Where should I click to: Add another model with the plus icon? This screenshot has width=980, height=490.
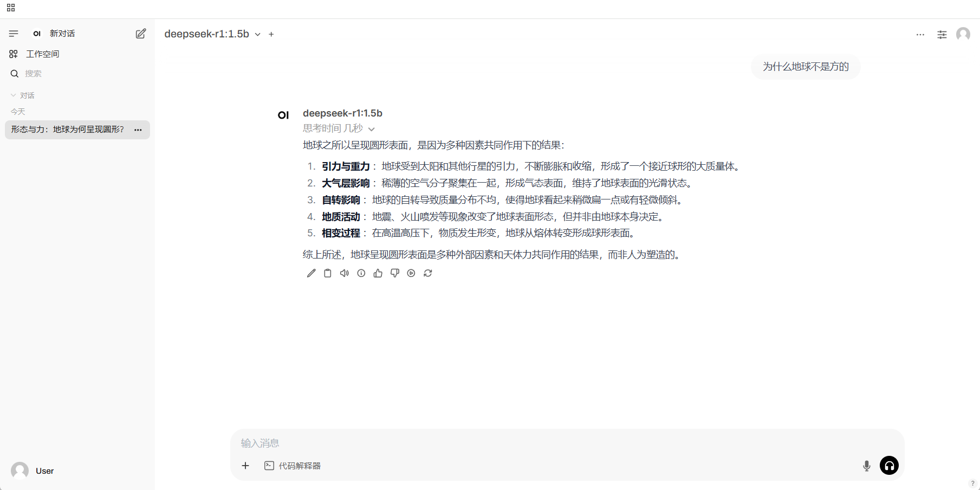pyautogui.click(x=271, y=34)
